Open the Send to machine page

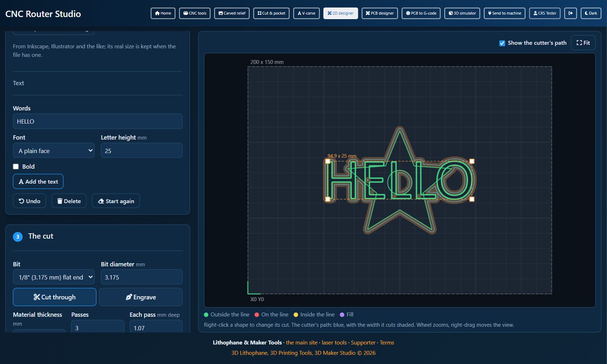point(505,13)
